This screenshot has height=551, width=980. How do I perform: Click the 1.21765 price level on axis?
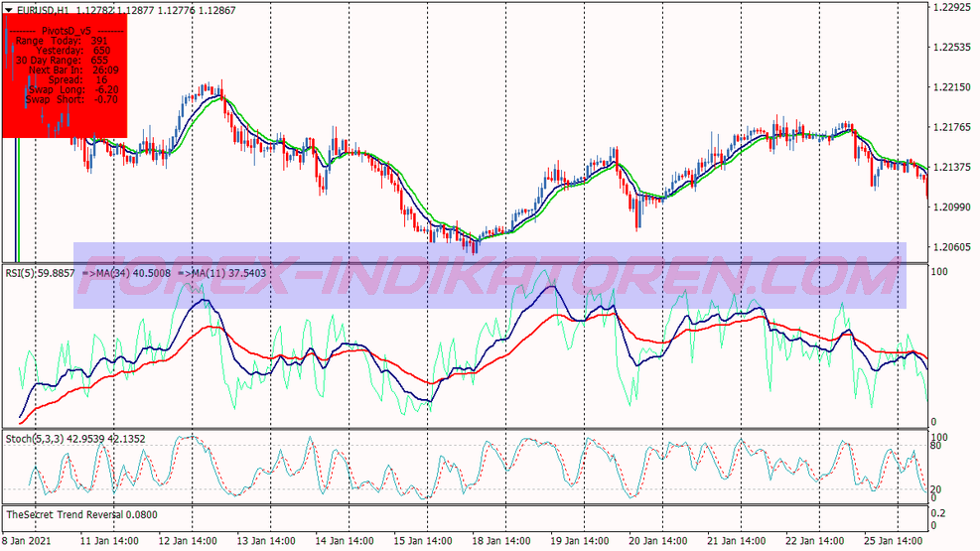pyautogui.click(x=950, y=127)
